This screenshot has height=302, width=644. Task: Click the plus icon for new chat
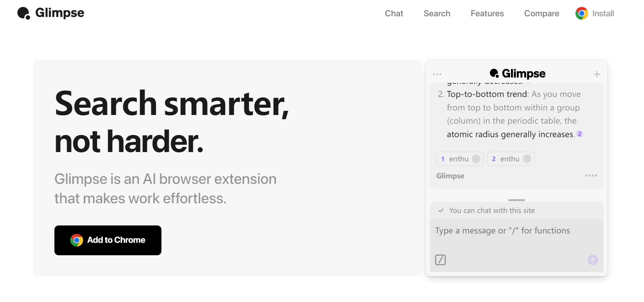[597, 74]
